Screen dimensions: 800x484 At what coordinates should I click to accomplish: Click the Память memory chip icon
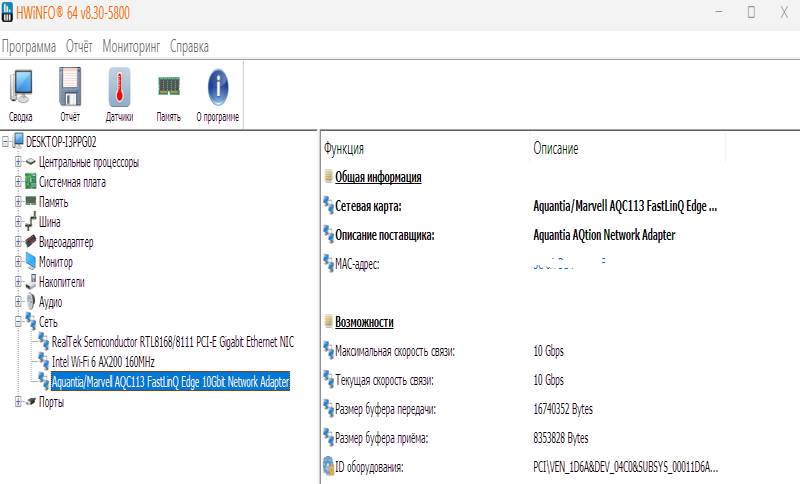pyautogui.click(x=168, y=94)
